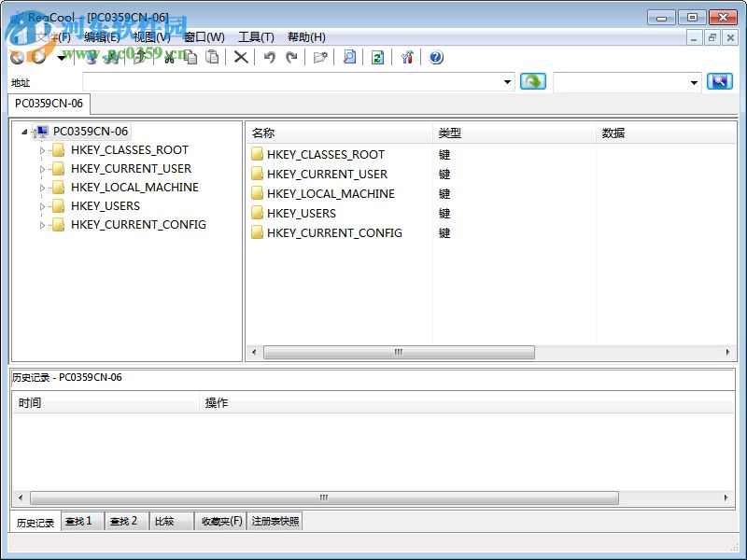Select HKEY_USERS in the right list
The width and height of the screenshot is (747, 560).
301,214
